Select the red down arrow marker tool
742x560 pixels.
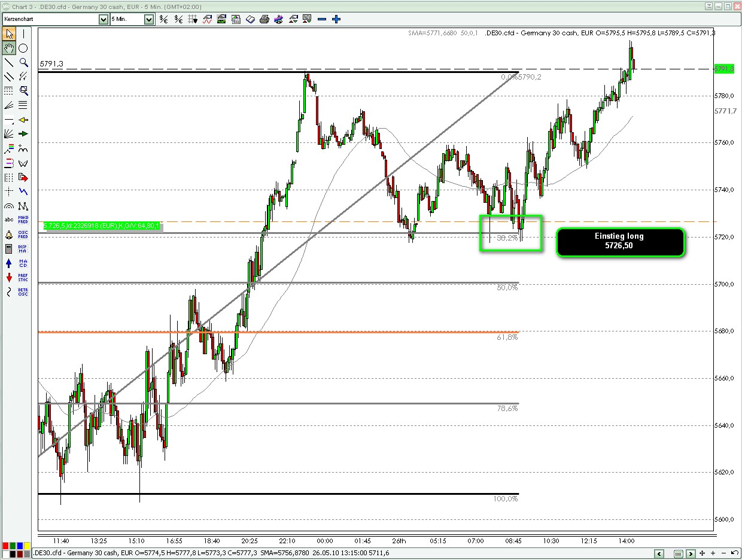coord(9,278)
